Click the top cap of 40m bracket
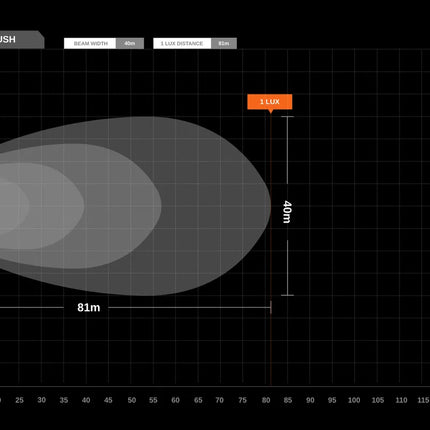The width and height of the screenshot is (430, 430). 287,117
